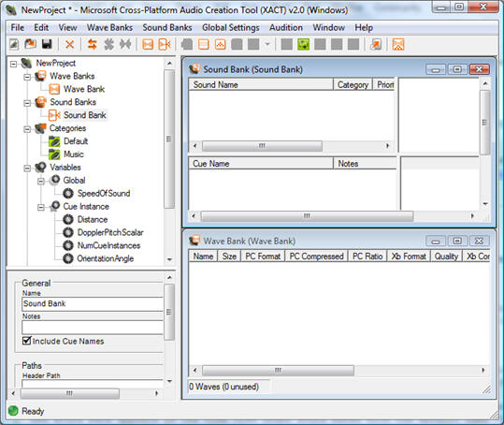Open the Audition menu
This screenshot has height=425, width=504.
coord(286,28)
